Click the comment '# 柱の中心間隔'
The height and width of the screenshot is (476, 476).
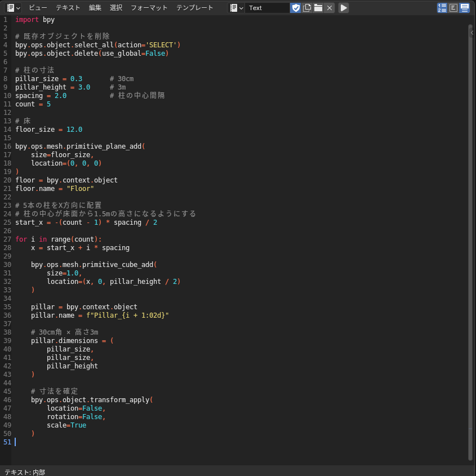(137, 96)
